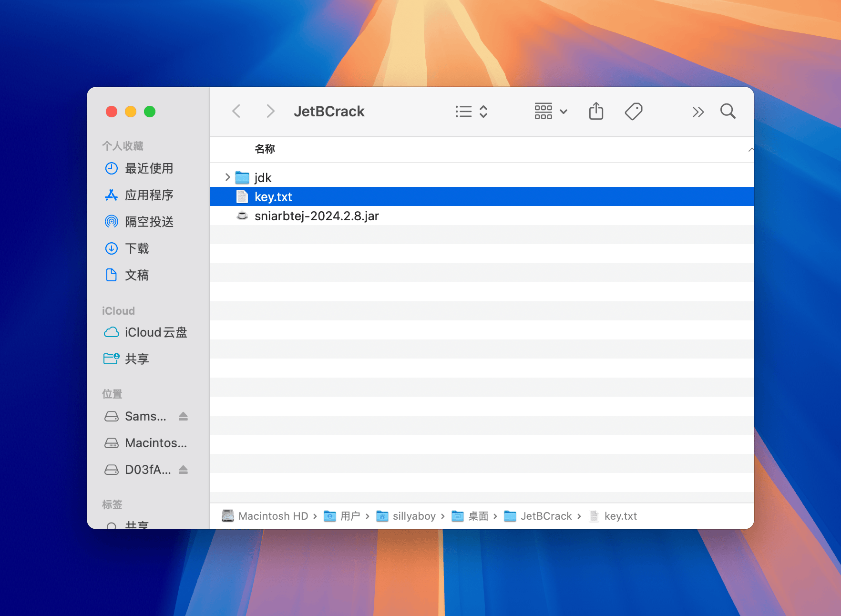Select sniarbtej-2024.2.8.jar file
This screenshot has height=616, width=841.
pos(482,216)
